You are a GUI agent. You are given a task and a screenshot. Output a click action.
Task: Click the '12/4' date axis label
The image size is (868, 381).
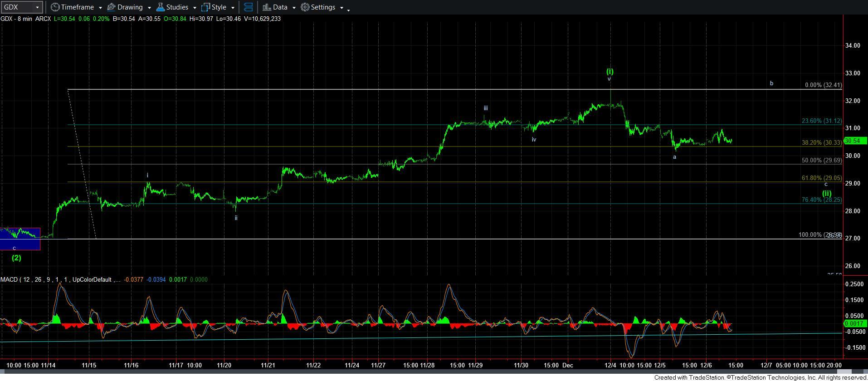click(610, 365)
